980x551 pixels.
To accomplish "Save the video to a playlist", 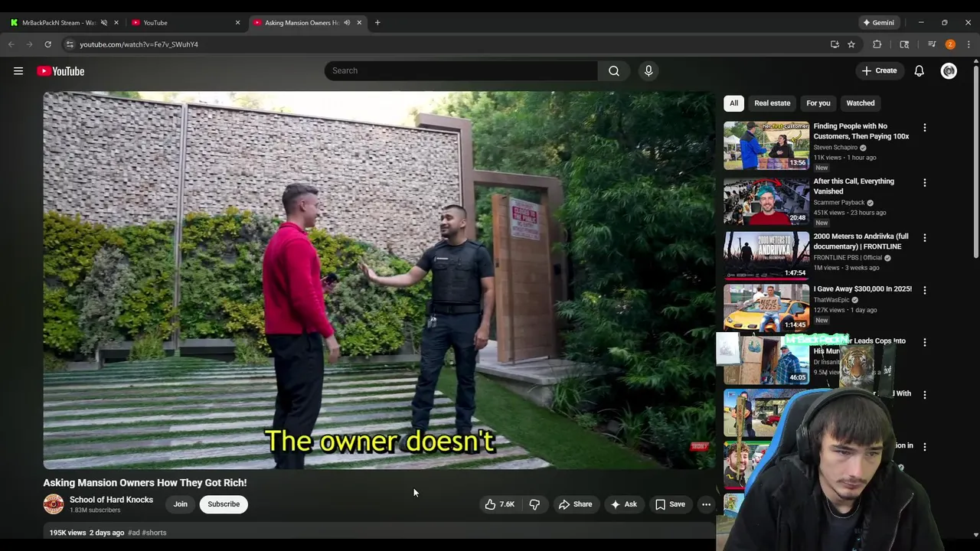I will 670,504.
